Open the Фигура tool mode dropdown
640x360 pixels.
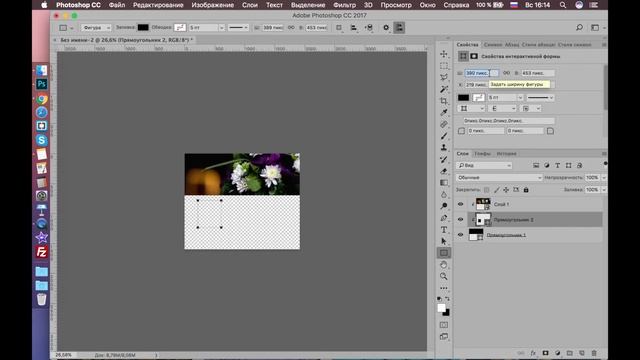(x=96, y=28)
